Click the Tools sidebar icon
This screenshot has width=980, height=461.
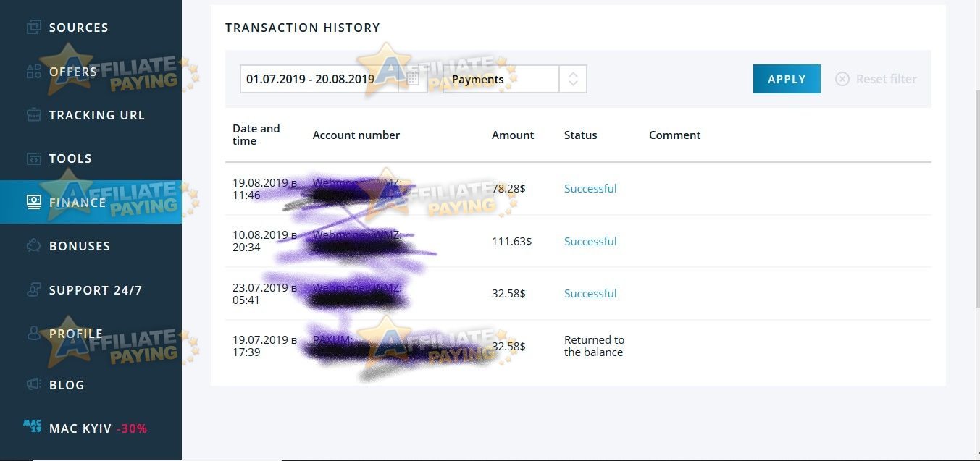(34, 158)
